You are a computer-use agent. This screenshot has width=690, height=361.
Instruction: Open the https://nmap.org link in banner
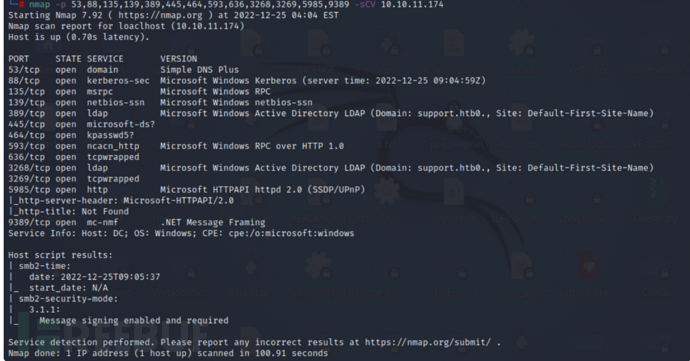point(160,15)
